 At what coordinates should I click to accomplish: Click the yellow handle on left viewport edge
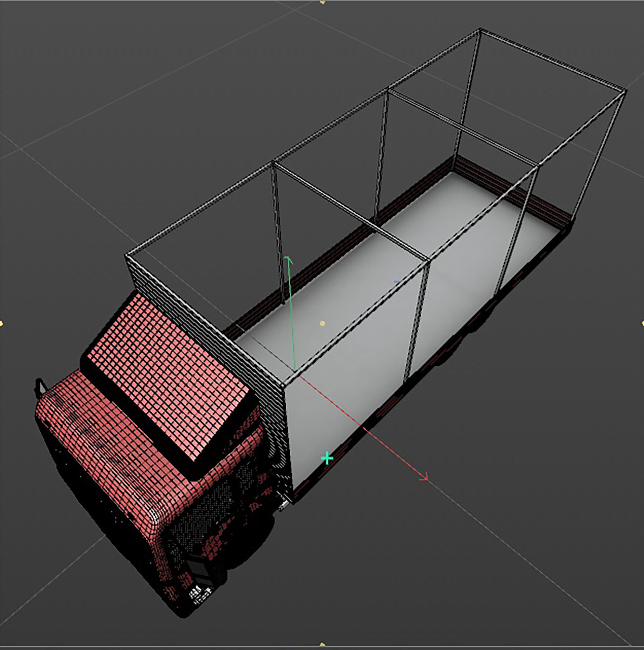(x=1, y=324)
